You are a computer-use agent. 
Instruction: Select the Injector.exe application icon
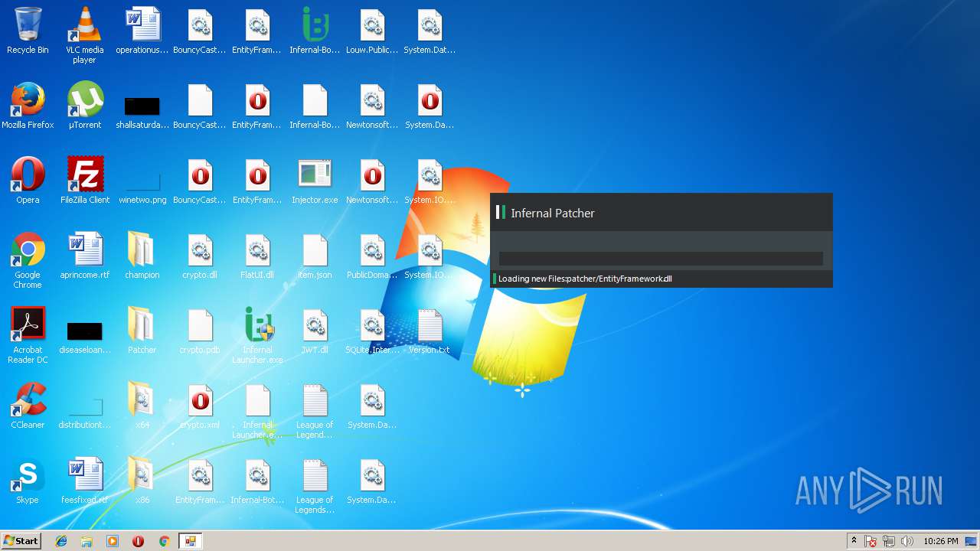tap(315, 181)
